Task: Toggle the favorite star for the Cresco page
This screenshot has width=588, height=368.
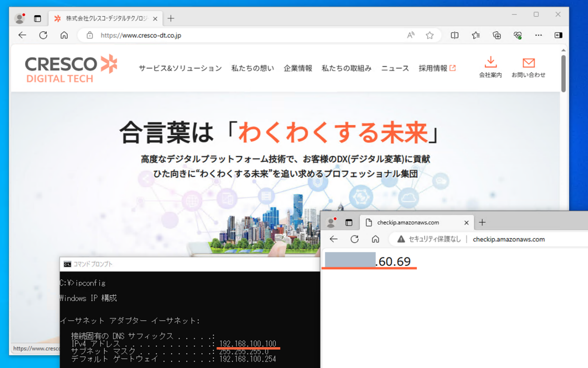Action: point(430,35)
